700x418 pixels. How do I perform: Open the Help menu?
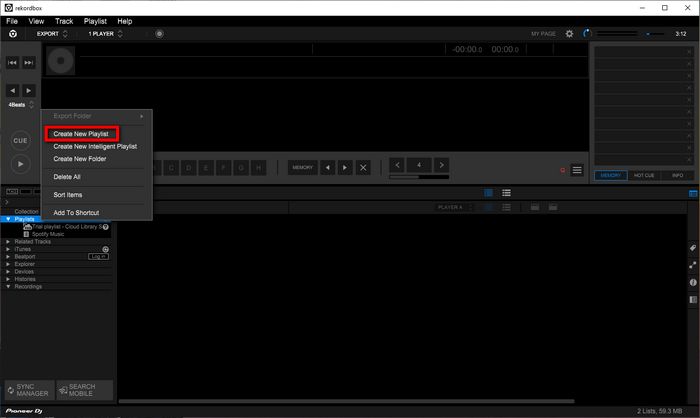pyautogui.click(x=125, y=21)
